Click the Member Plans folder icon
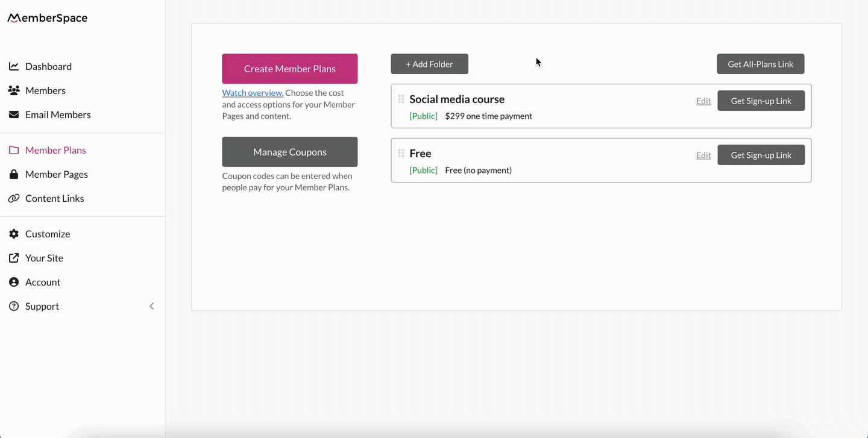The image size is (868, 438). tap(14, 150)
